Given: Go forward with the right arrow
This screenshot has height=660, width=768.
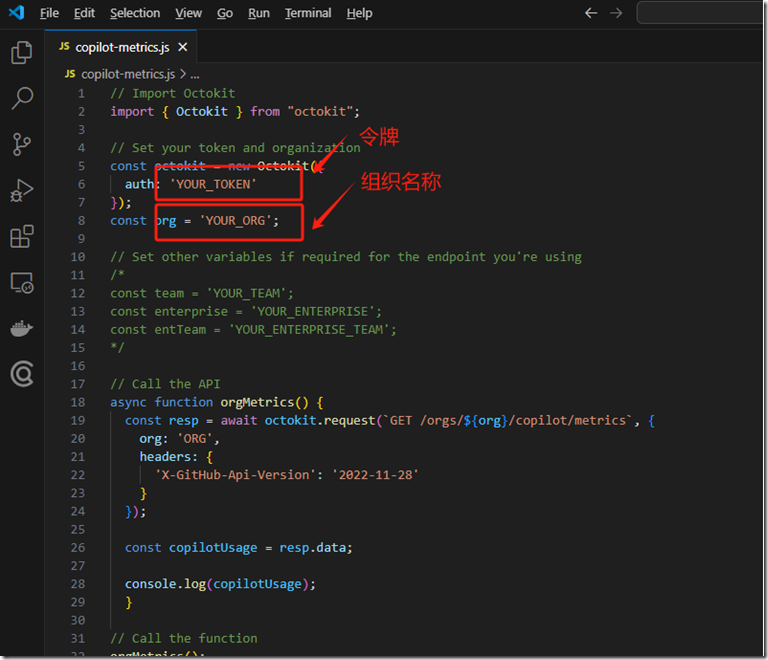Looking at the screenshot, I should pos(616,13).
